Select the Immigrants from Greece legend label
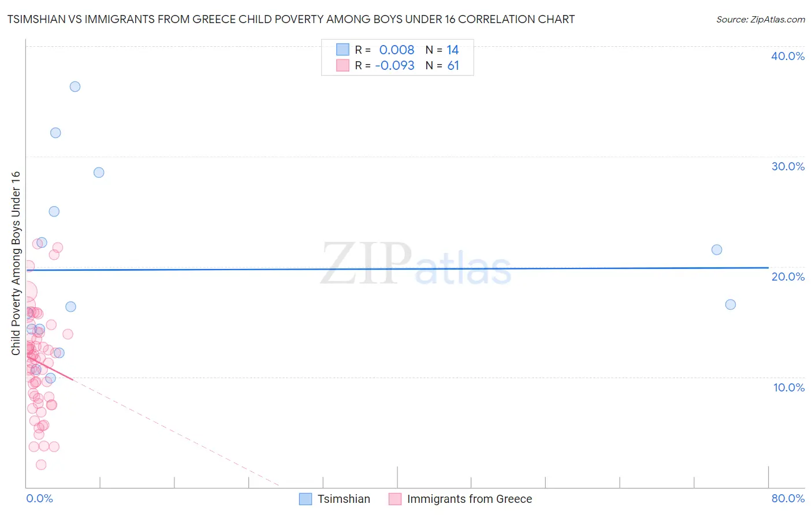 tap(470, 499)
